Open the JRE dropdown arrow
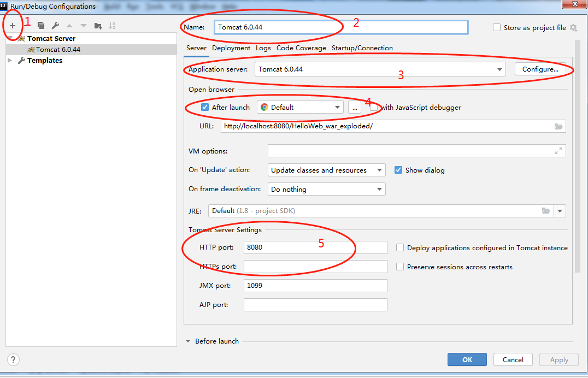 point(560,211)
